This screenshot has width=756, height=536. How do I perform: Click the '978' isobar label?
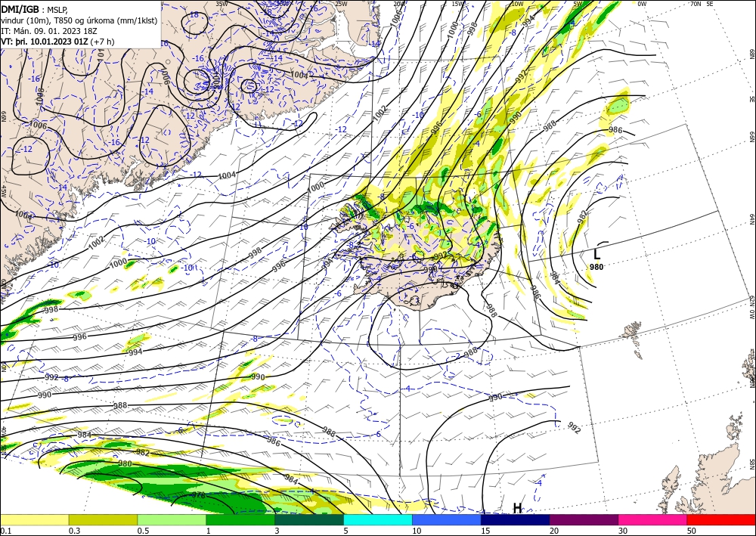199,495
